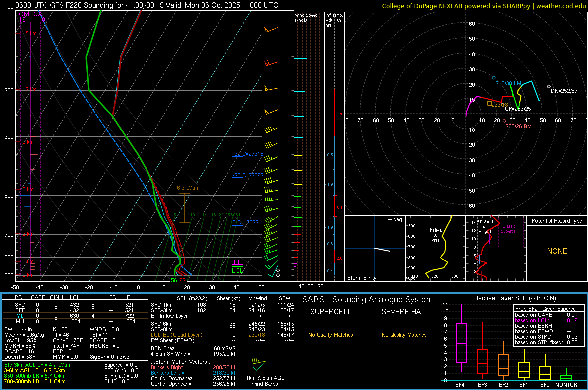Click the UP=256/25 hodograph label
Image resolution: width=588 pixels, height=390 pixels.
point(518,109)
